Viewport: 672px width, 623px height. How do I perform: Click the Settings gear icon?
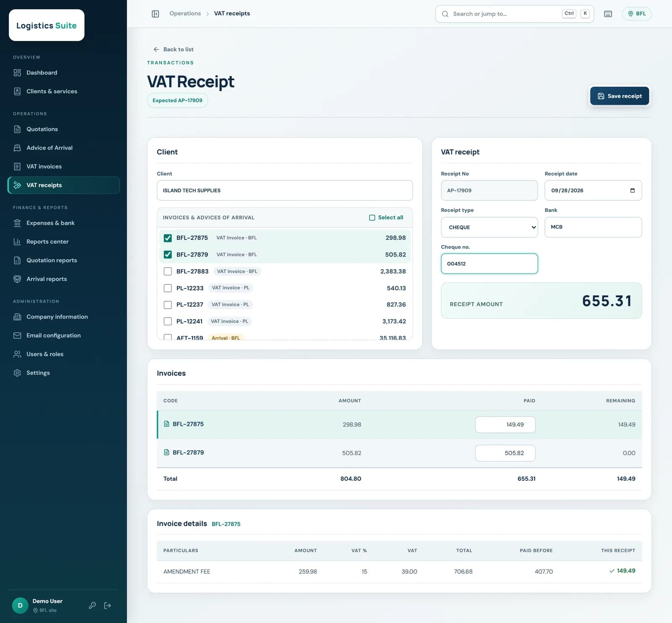pos(17,373)
